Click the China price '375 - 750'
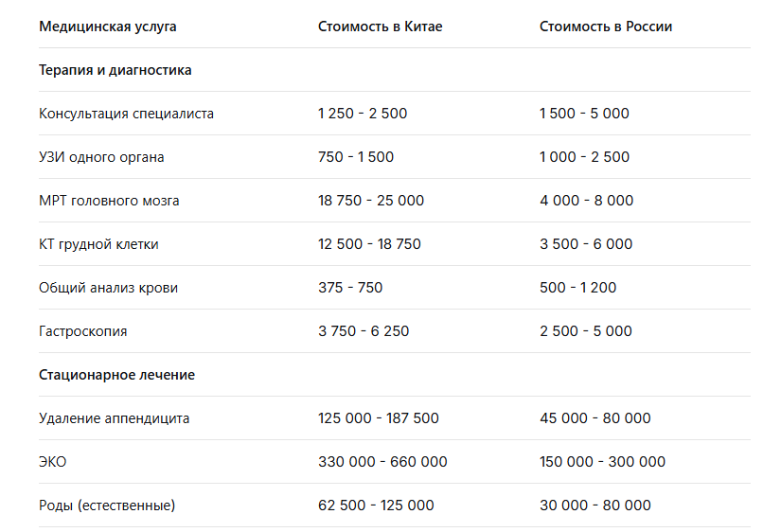The image size is (763, 532). coord(350,288)
